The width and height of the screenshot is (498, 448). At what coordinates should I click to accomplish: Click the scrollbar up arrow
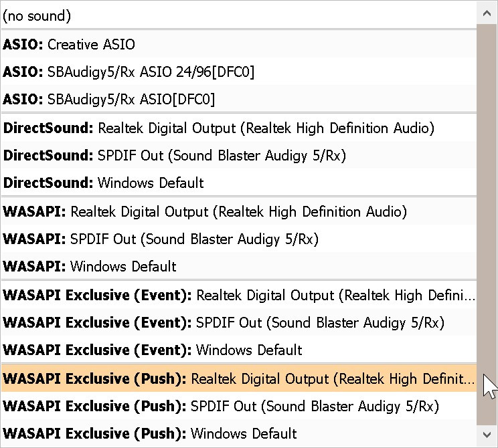[487, 11]
